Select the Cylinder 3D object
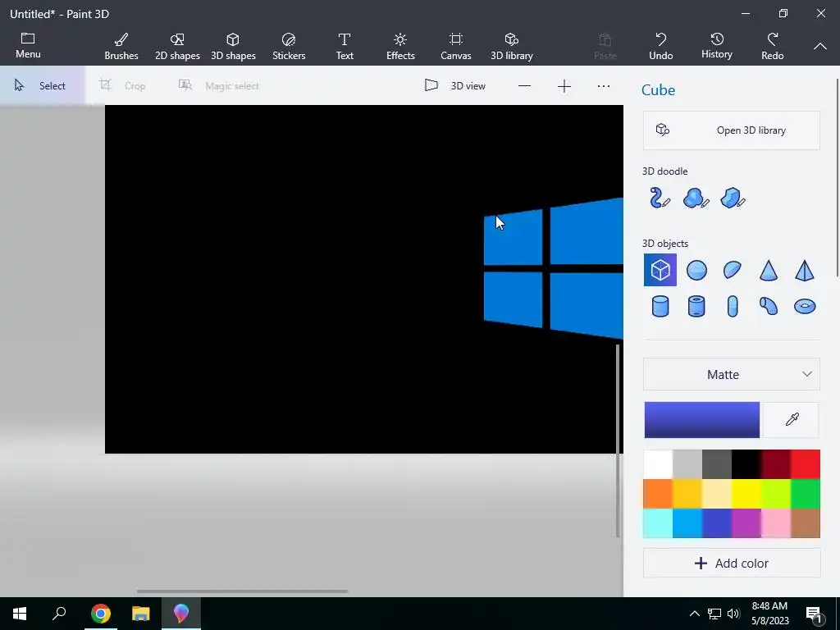840x630 pixels. coord(660,307)
